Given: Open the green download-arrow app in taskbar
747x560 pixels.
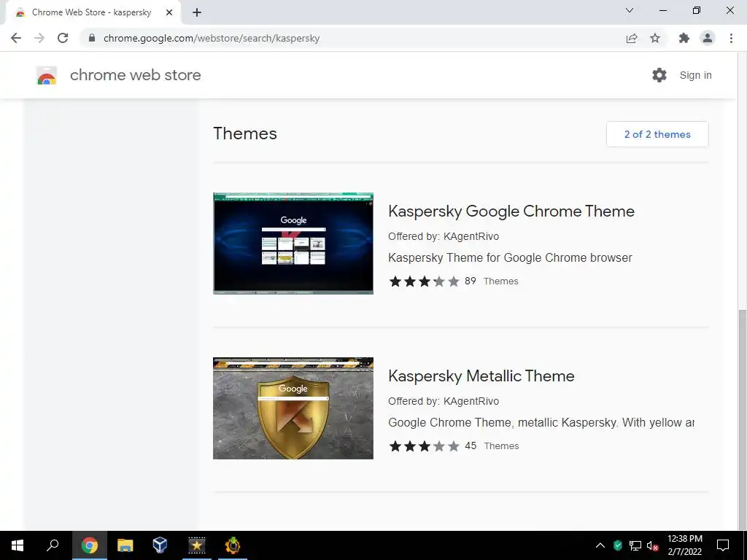Looking at the screenshot, I should tap(233, 545).
